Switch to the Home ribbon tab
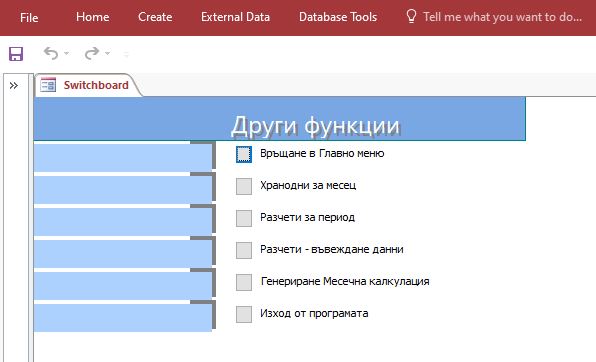This screenshot has height=362, width=596. click(93, 17)
